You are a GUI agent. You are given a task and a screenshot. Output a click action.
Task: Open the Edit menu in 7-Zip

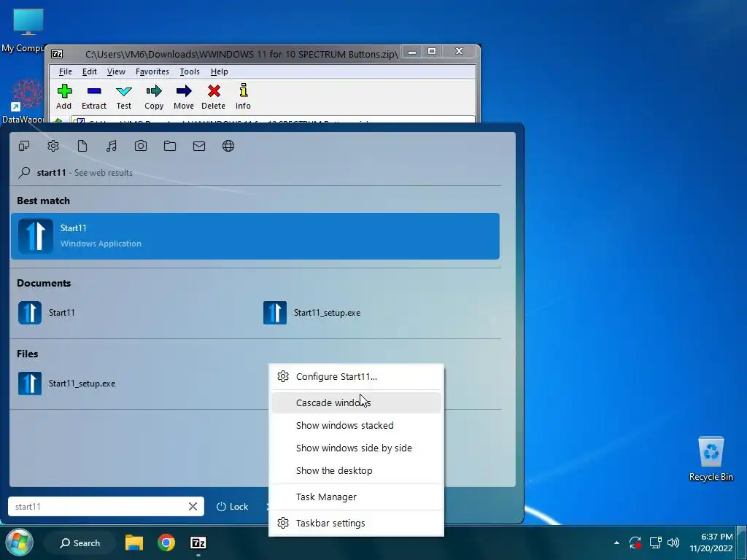point(90,71)
